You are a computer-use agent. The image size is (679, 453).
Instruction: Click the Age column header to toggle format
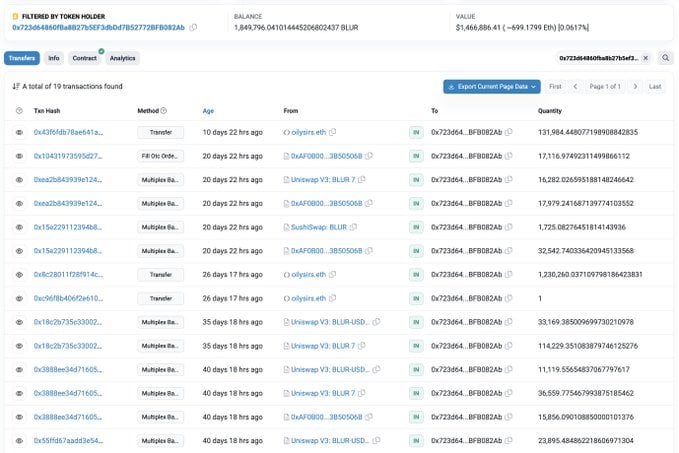point(208,111)
